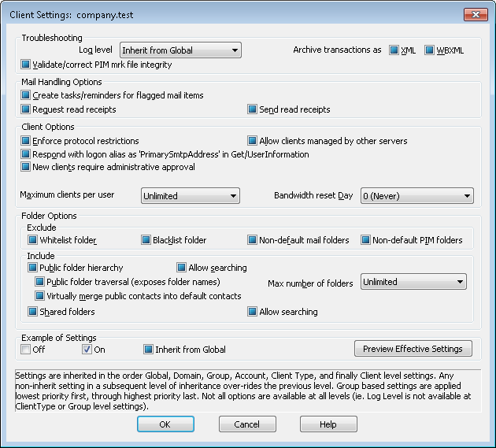Toggle XML archive transactions checkbox
The width and height of the screenshot is (496, 448).
tap(394, 50)
